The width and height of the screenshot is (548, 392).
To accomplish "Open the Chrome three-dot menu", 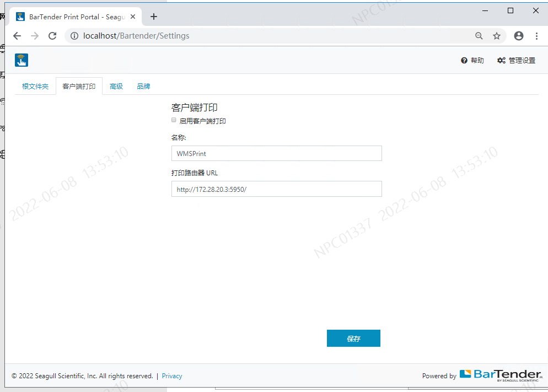I will click(x=537, y=35).
